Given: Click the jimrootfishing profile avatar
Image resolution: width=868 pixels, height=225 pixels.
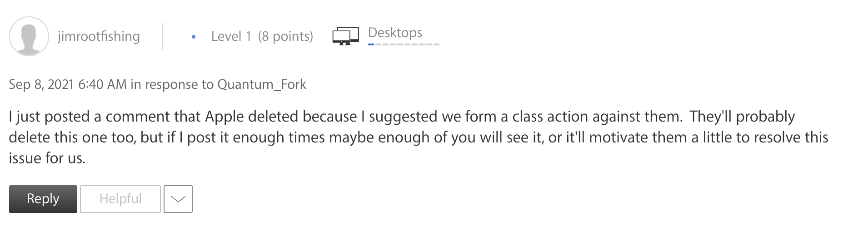Looking at the screenshot, I should click(29, 36).
